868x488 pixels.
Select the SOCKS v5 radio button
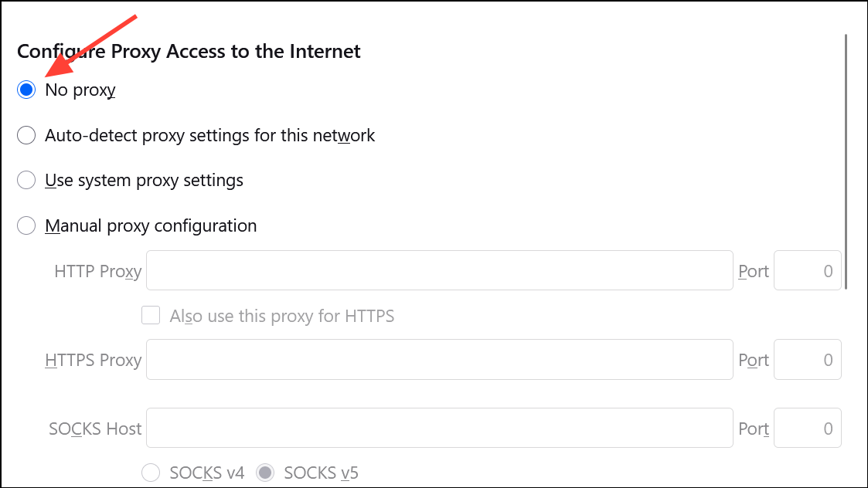tap(266, 473)
